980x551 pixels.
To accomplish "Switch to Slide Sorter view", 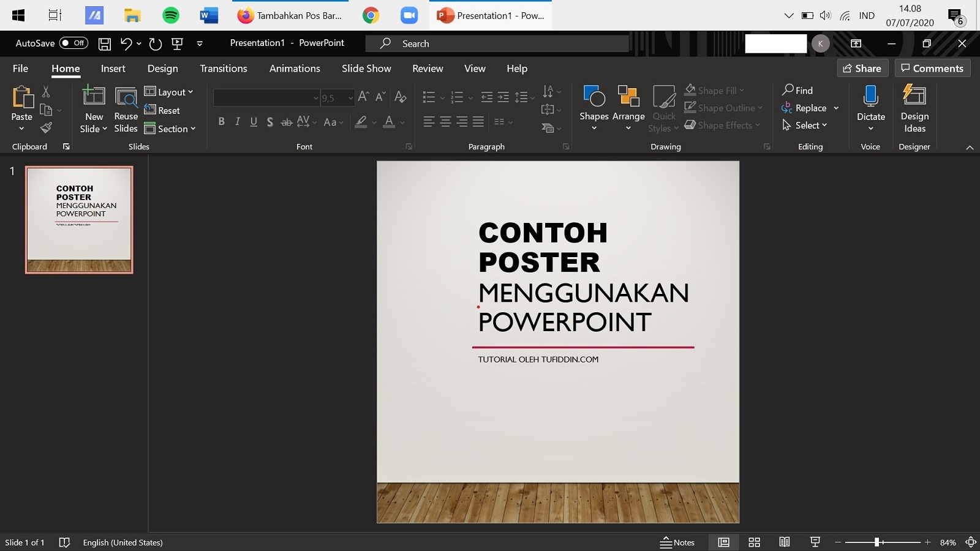I will pyautogui.click(x=755, y=542).
